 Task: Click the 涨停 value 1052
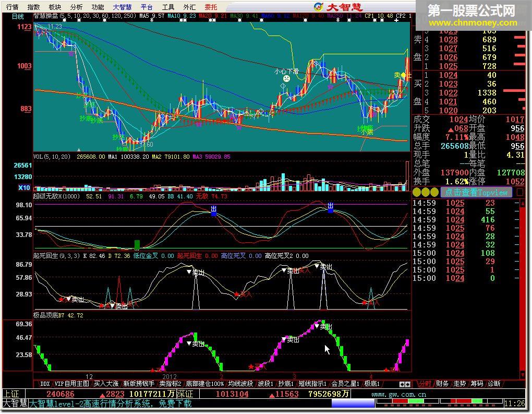(x=515, y=181)
